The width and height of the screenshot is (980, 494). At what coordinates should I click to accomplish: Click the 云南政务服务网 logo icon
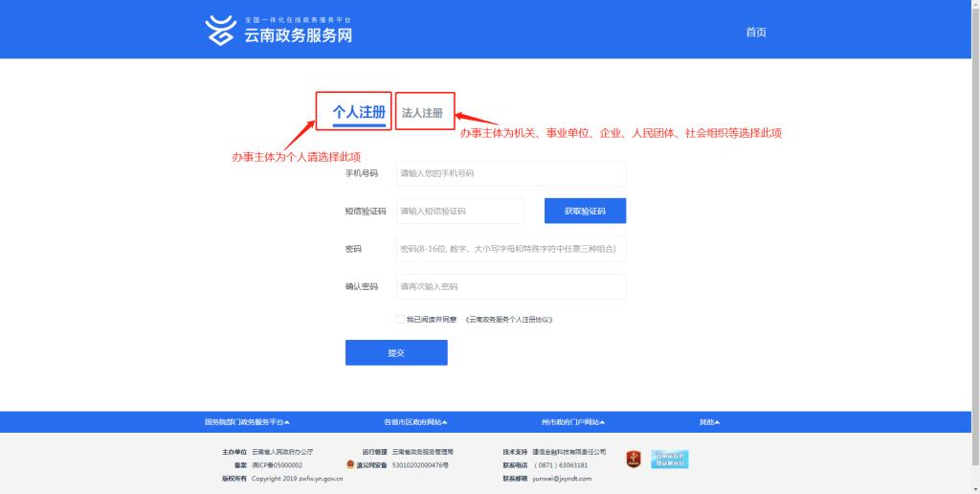click(x=220, y=30)
